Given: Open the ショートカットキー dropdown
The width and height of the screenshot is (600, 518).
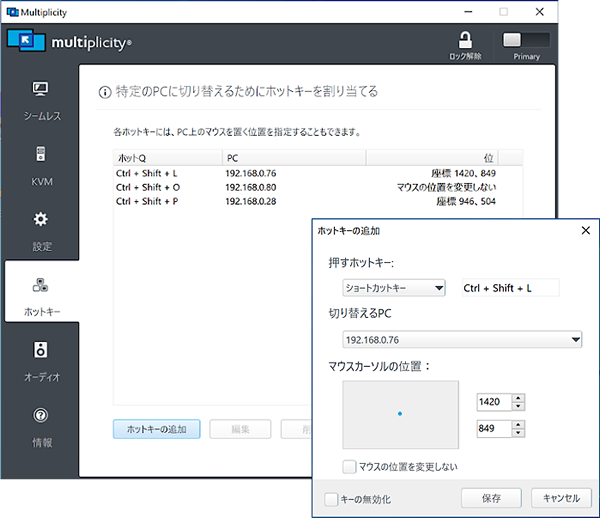Looking at the screenshot, I should click(394, 288).
